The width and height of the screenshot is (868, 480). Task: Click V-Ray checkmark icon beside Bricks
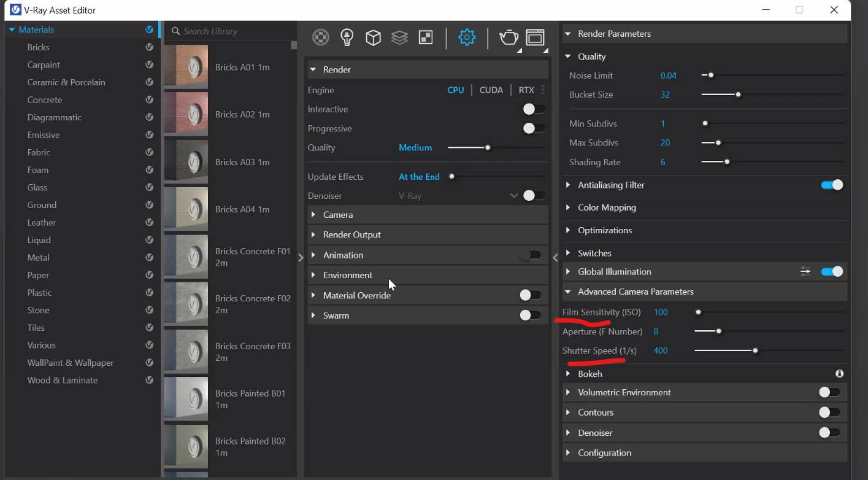[149, 47]
